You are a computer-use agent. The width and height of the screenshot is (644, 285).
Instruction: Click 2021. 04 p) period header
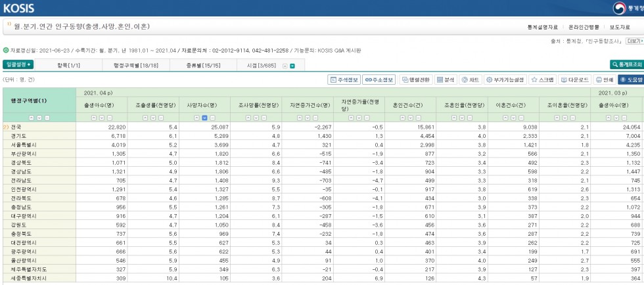pyautogui.click(x=98, y=93)
